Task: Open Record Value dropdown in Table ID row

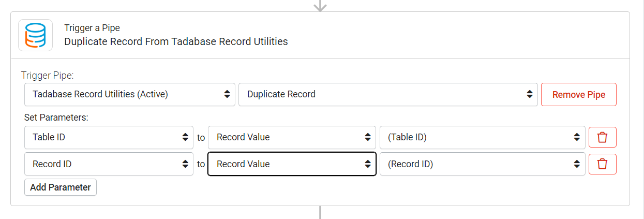Action: tap(292, 137)
